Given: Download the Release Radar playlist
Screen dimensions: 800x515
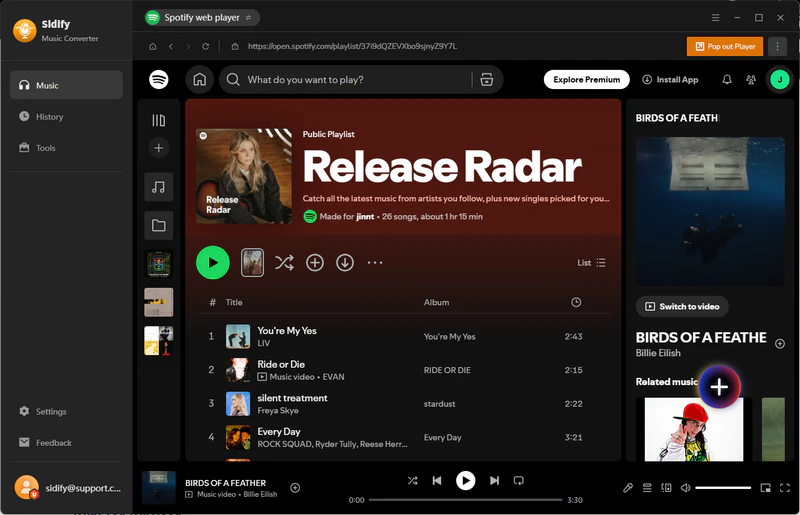Looking at the screenshot, I should pyautogui.click(x=345, y=262).
